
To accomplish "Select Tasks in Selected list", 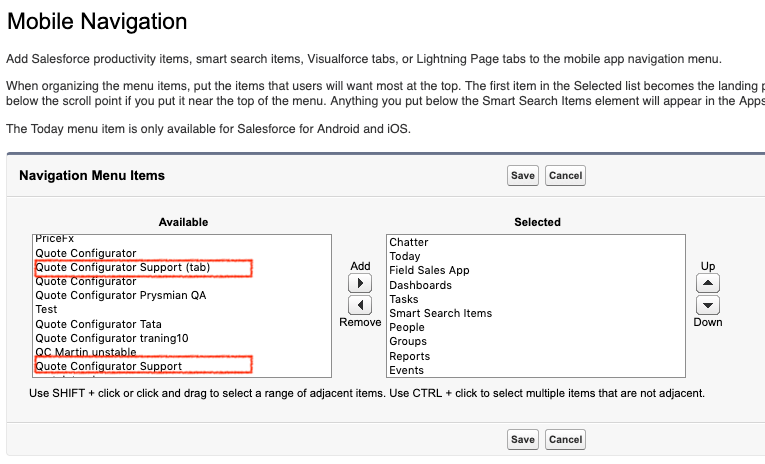I will 536,299.
